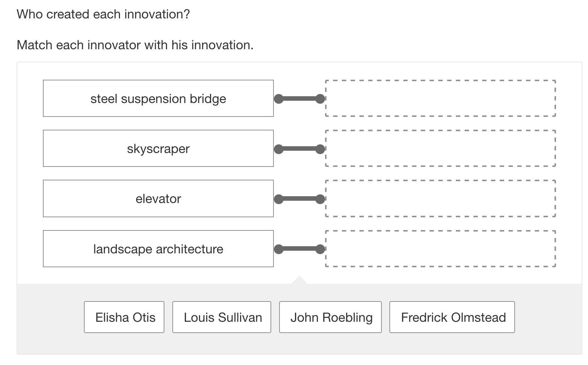The height and width of the screenshot is (365, 588).
Task: Click connector line next to steel suspension bridge
Action: point(299,99)
